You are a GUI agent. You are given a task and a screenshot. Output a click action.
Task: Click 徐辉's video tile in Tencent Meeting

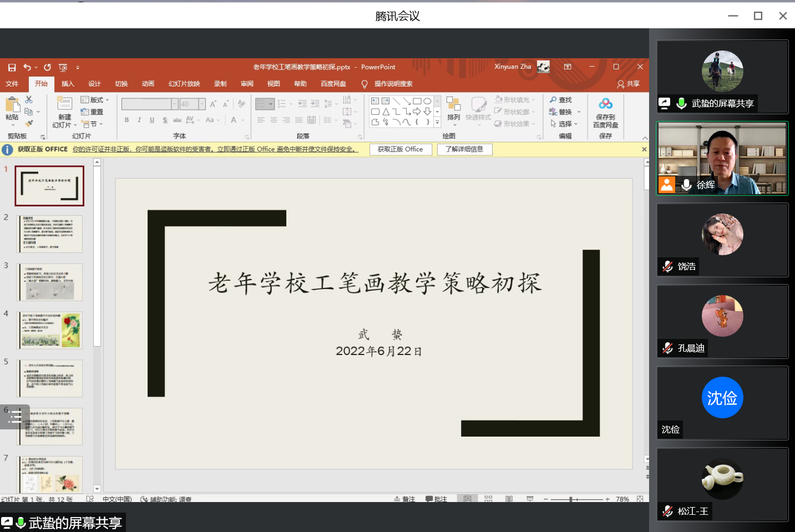pos(722,159)
